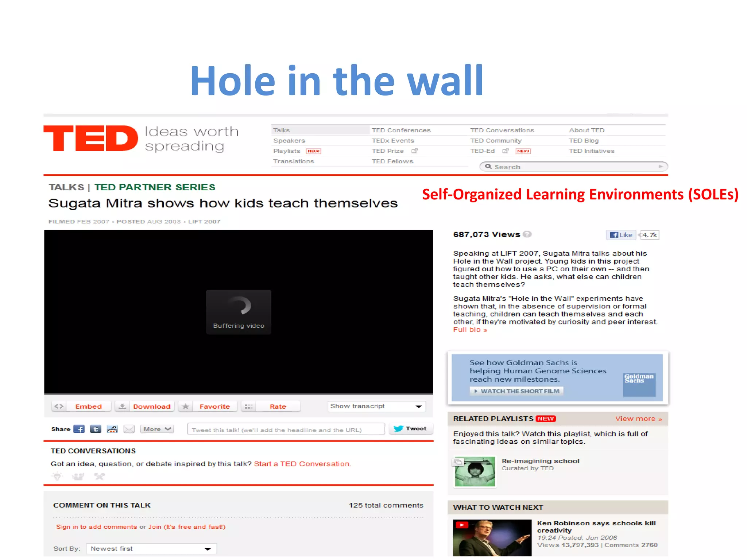The height and width of the screenshot is (560, 747).
Task: Click the 4.7k like count
Action: tap(650, 235)
